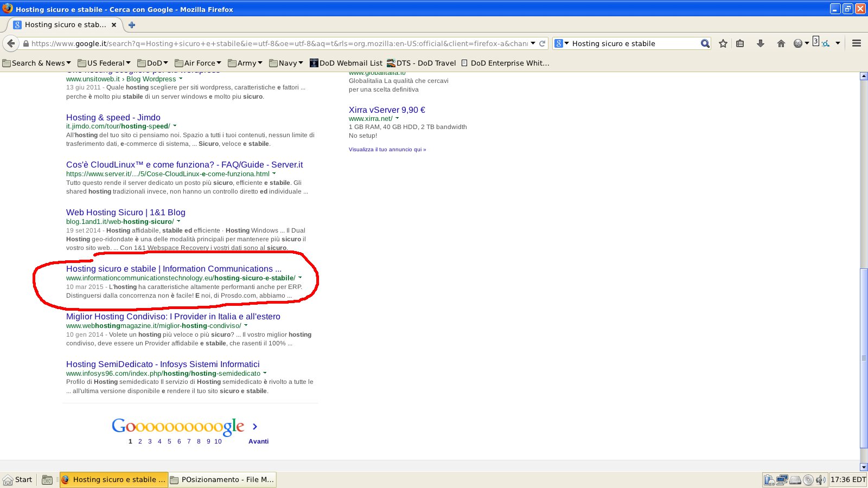This screenshot has width=868, height=488.
Task: Go back using the Back arrow button
Action: coord(11,43)
